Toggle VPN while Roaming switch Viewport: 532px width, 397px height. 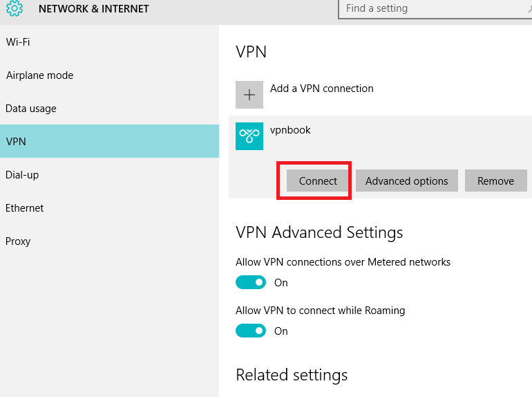pyautogui.click(x=251, y=331)
